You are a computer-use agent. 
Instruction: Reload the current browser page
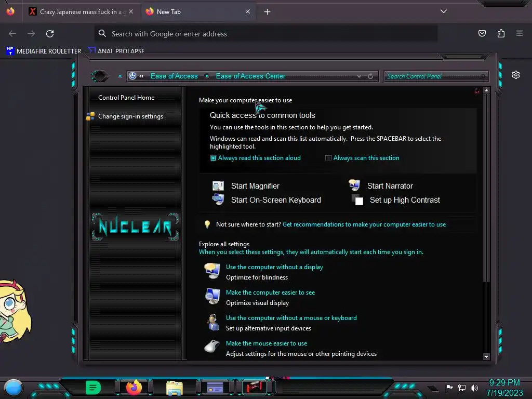tap(50, 34)
